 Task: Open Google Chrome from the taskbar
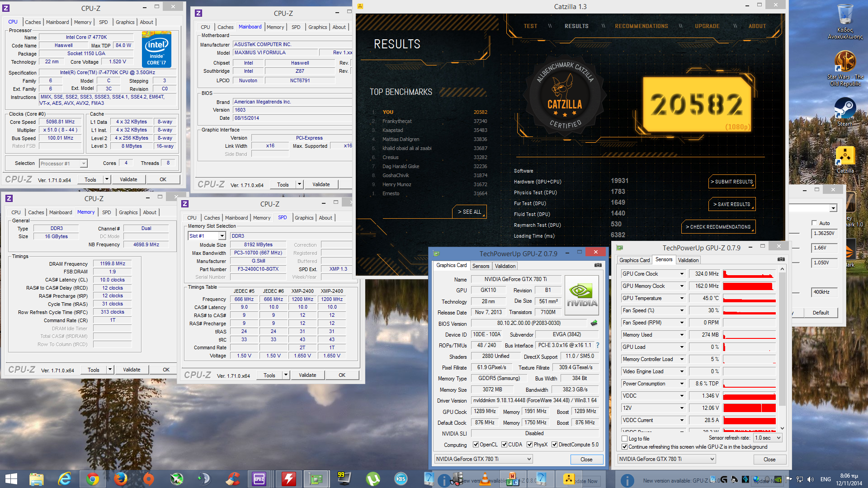point(93,479)
